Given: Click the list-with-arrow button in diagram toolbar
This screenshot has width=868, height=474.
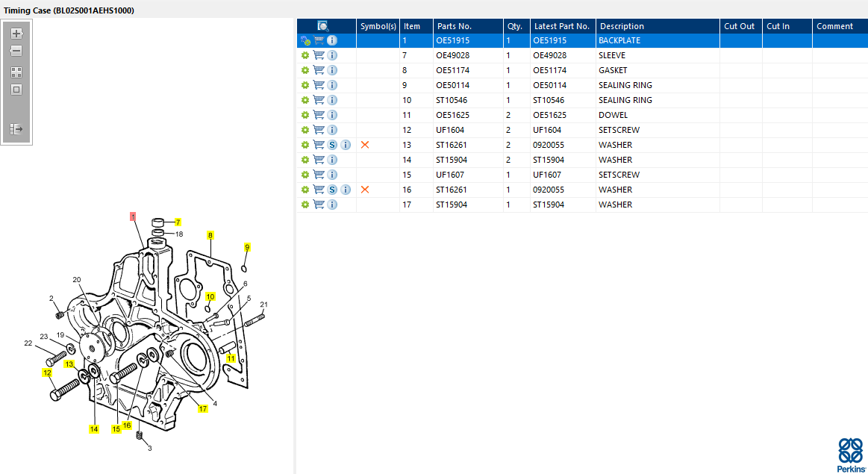Looking at the screenshot, I should point(16,129).
